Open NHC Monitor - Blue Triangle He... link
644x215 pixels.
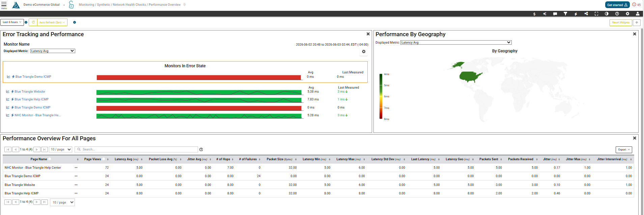pos(37,115)
